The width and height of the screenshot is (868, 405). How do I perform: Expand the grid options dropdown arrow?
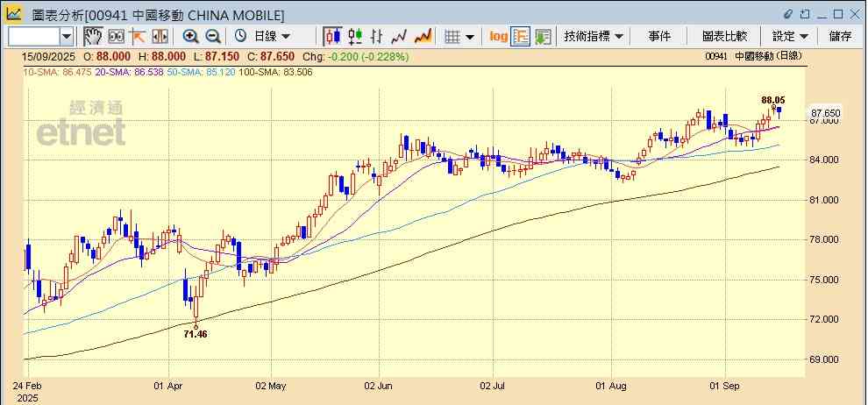pos(470,37)
